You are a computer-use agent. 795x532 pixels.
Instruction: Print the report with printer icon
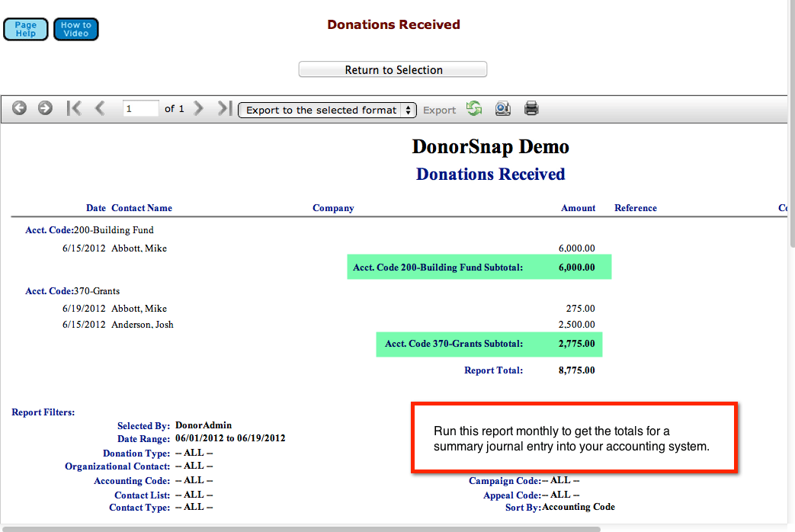point(531,108)
